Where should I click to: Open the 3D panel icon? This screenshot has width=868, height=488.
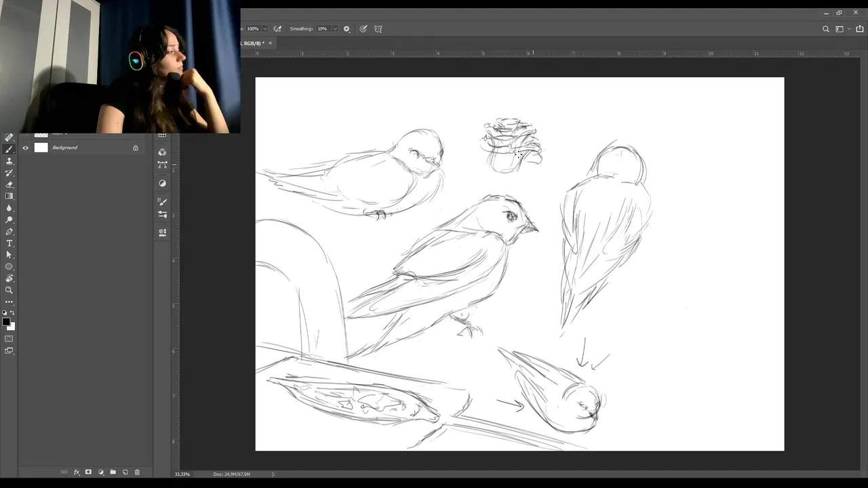(x=162, y=232)
